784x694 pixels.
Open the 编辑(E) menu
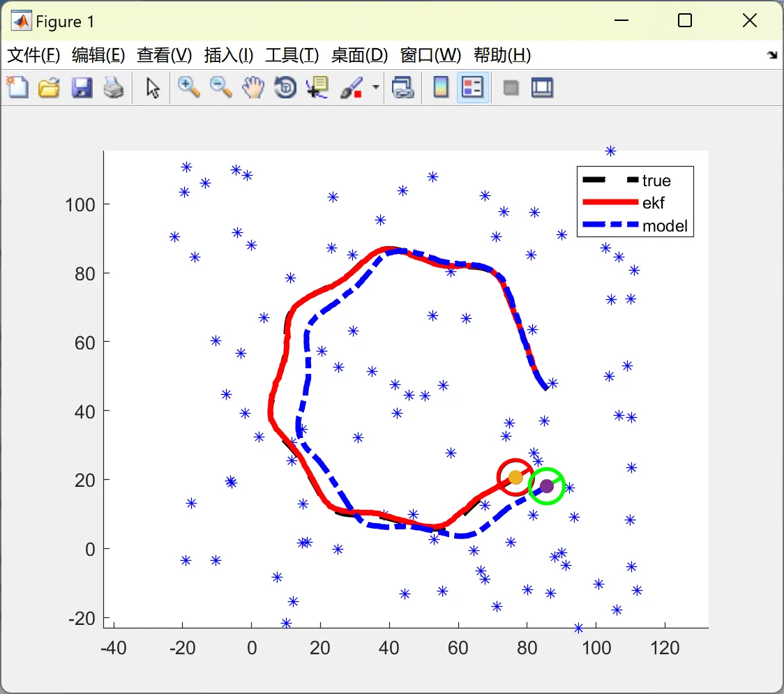[x=98, y=55]
